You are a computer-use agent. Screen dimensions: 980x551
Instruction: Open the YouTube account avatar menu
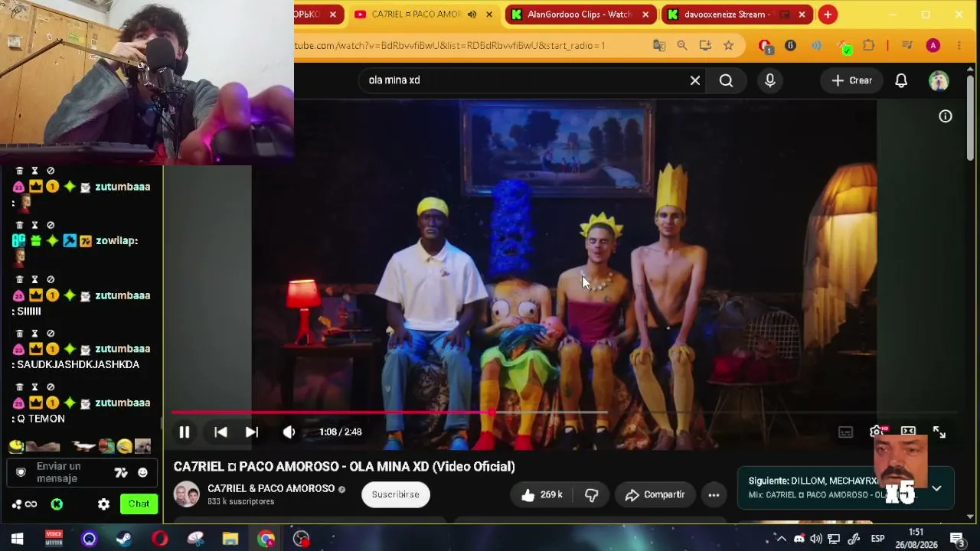(939, 80)
